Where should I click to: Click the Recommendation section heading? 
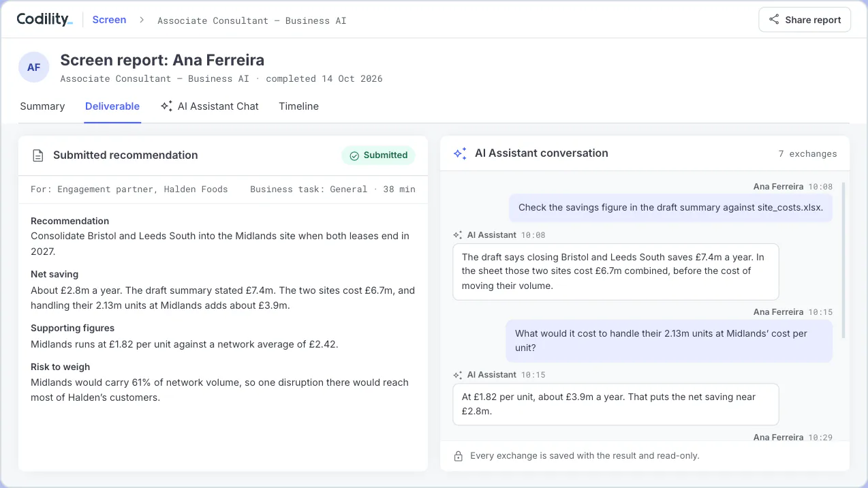69,221
